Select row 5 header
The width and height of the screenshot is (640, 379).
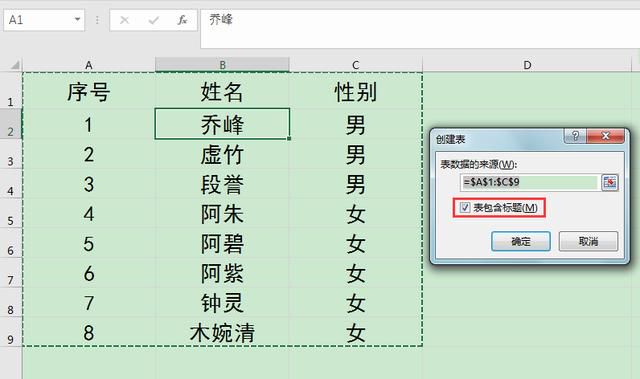[11, 214]
